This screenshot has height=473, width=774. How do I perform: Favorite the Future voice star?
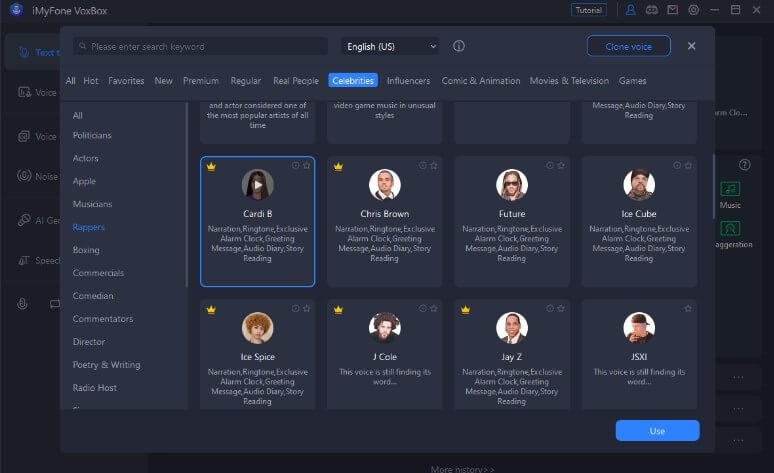(561, 165)
